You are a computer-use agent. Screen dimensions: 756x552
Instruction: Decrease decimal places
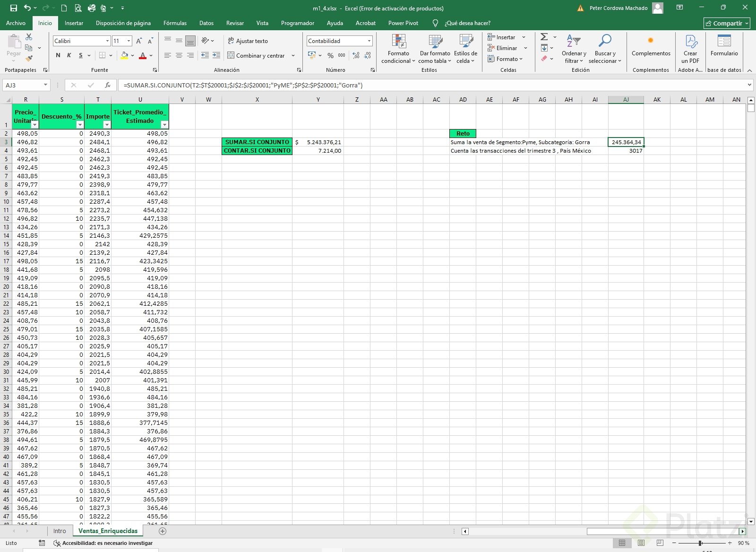pos(368,55)
